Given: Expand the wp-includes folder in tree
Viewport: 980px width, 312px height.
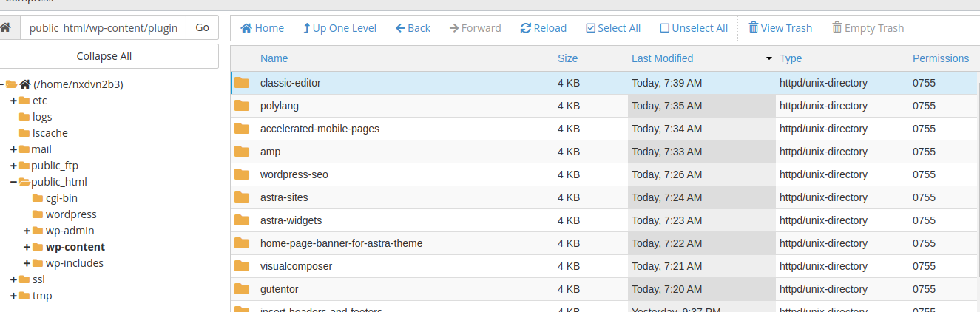Looking at the screenshot, I should click(x=27, y=263).
